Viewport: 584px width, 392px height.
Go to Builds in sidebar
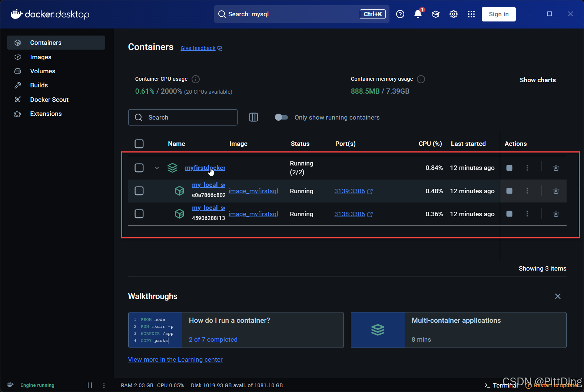tap(56, 85)
